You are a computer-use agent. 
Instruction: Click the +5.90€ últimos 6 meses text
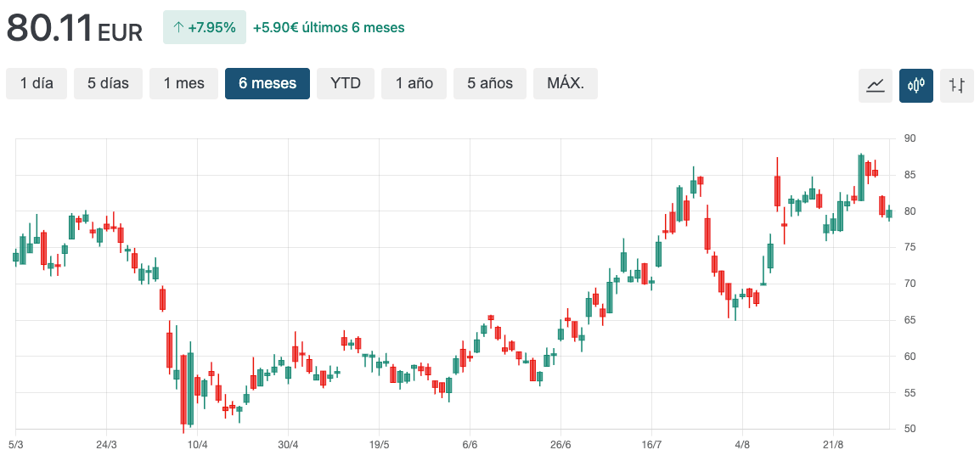329,27
